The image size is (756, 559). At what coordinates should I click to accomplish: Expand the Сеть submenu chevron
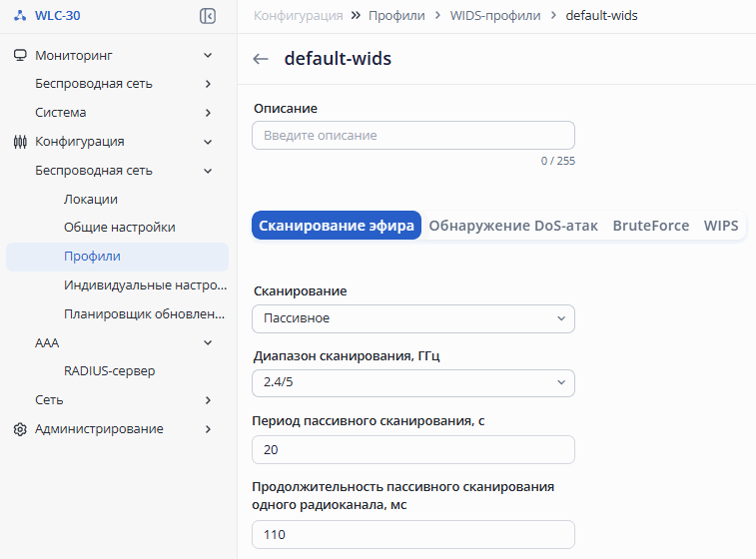(208, 400)
